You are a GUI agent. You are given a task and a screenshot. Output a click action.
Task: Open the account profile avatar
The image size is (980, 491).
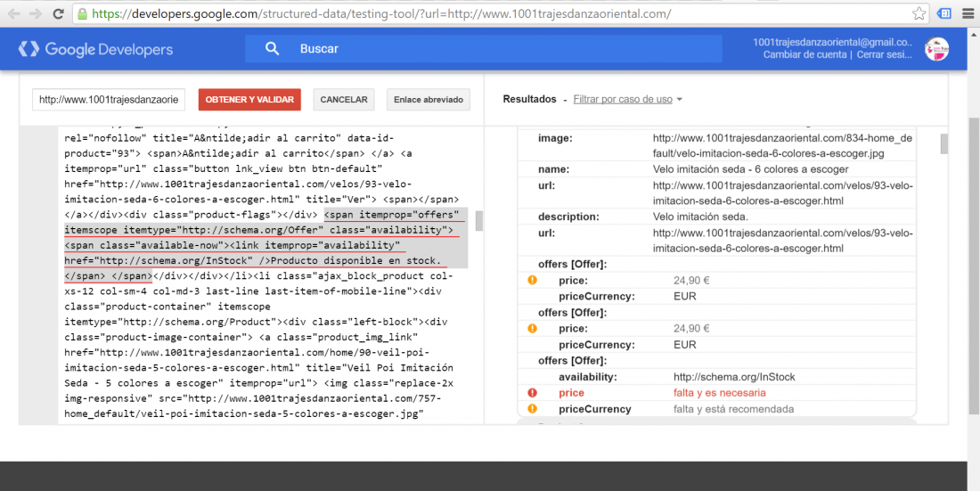[936, 49]
